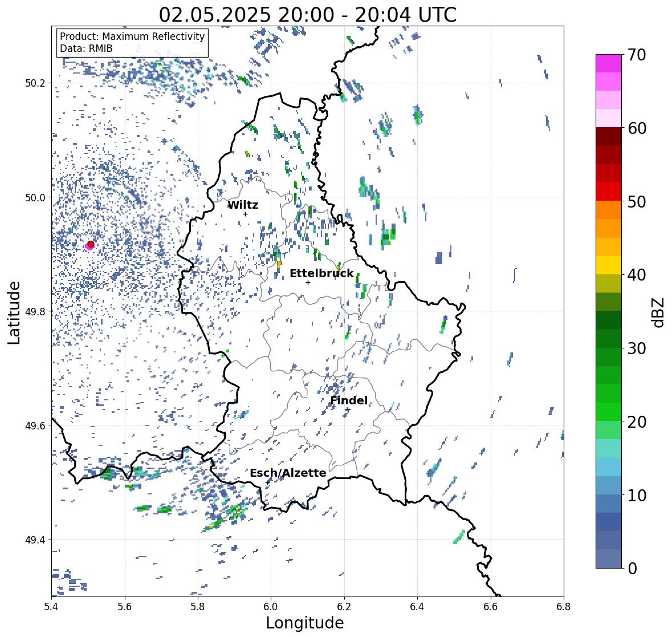The height and width of the screenshot is (637, 672).
Task: Click the plot title with date and time
Action: (x=308, y=15)
